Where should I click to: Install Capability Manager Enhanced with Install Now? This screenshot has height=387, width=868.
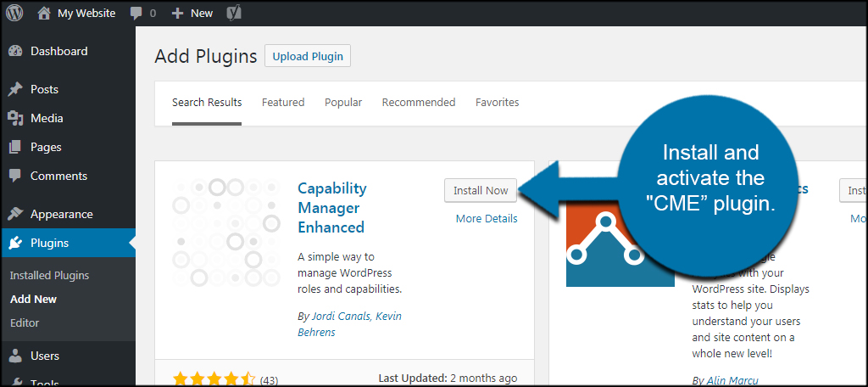[481, 190]
